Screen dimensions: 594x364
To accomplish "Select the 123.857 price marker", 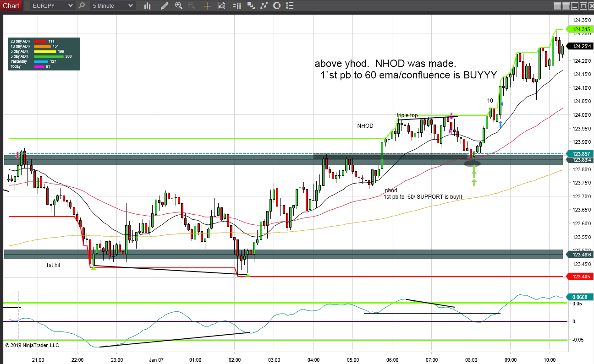I will click(x=580, y=154).
